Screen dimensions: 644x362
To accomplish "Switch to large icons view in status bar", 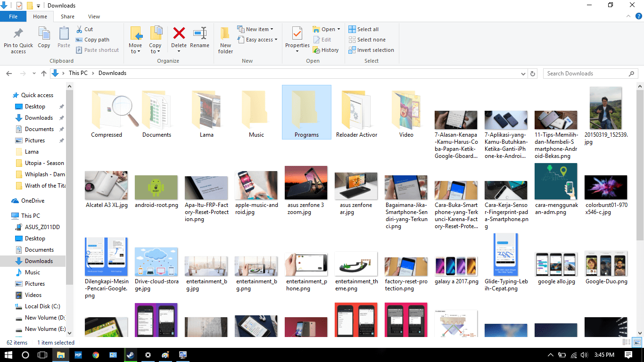I will [636, 343].
